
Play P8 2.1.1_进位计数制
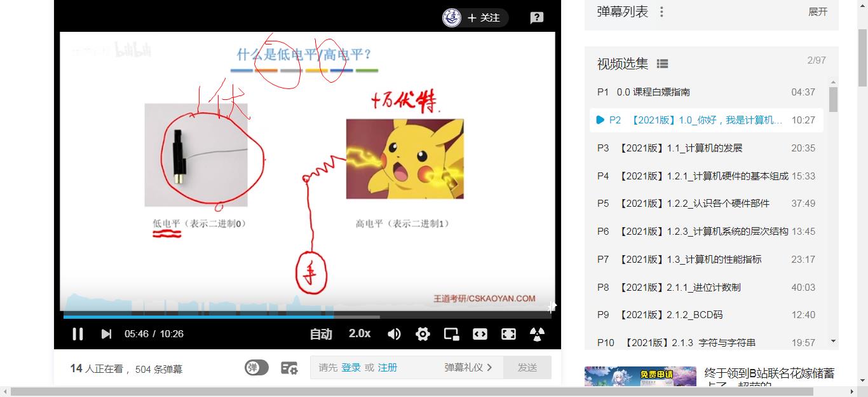(x=706, y=288)
